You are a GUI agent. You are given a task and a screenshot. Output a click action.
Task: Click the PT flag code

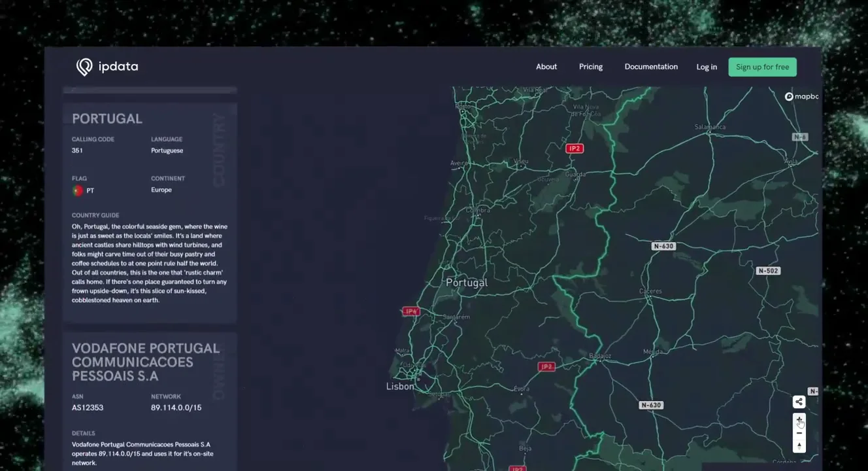coord(90,190)
